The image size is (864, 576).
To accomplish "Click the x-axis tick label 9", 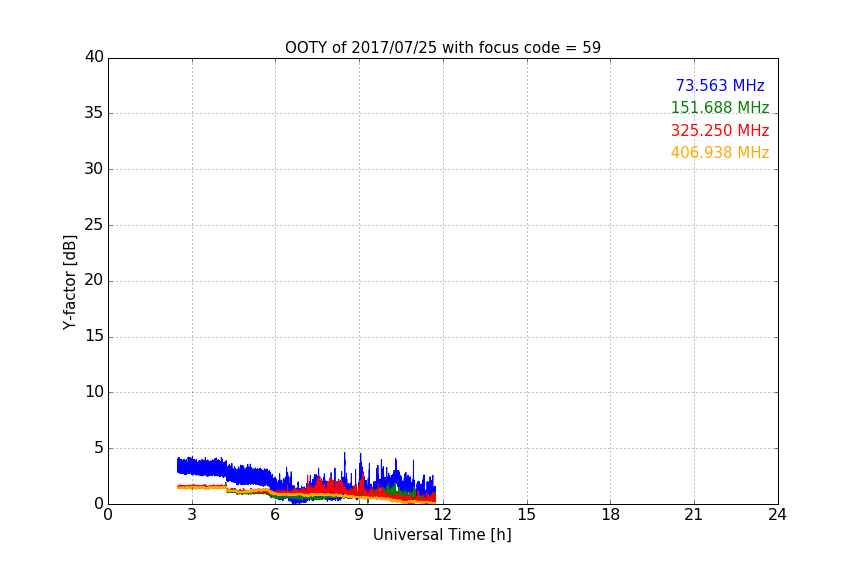I will point(359,515).
